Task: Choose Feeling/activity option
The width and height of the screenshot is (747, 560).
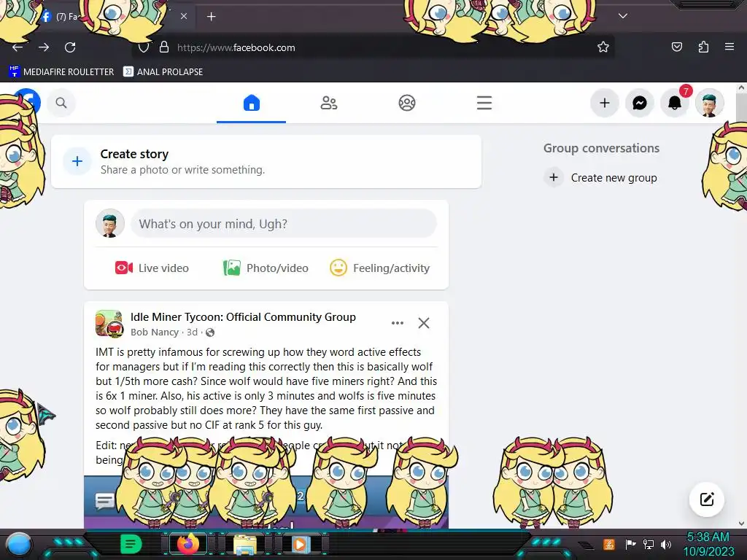Action: [x=379, y=268]
